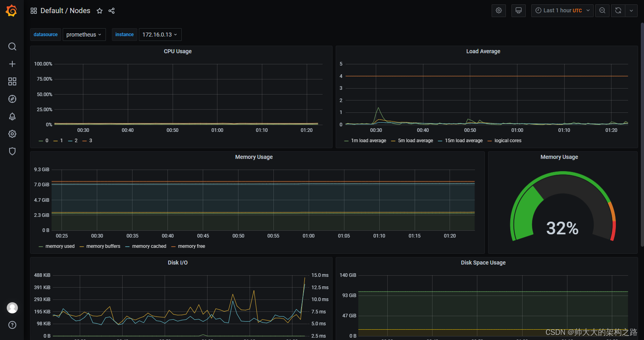Open the Alerting bell icon

pos(12,116)
